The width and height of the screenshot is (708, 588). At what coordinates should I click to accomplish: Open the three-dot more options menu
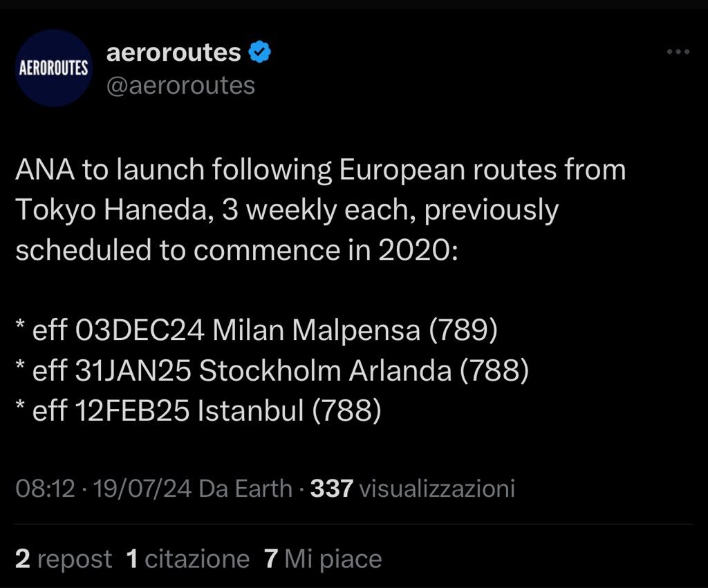coord(678,52)
